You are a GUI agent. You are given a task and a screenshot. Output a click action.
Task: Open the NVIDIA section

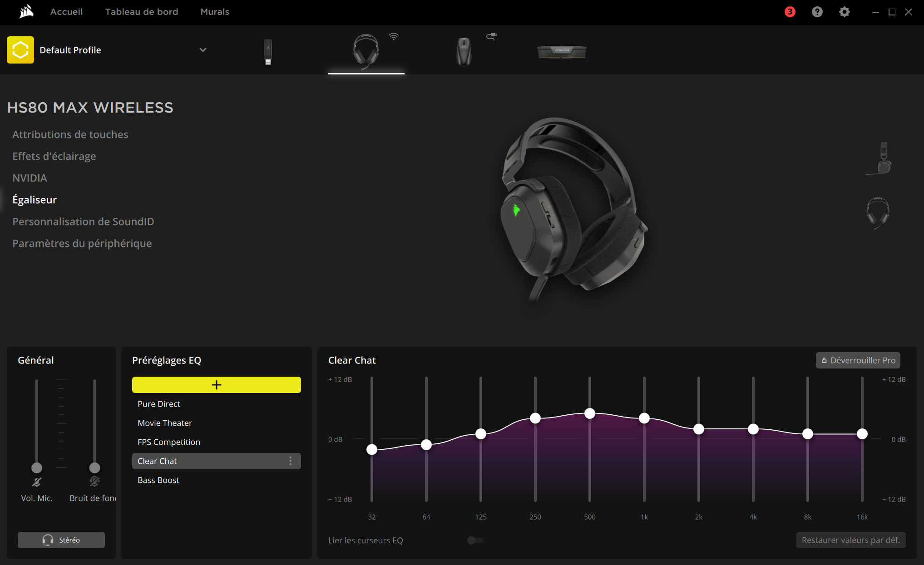click(30, 178)
